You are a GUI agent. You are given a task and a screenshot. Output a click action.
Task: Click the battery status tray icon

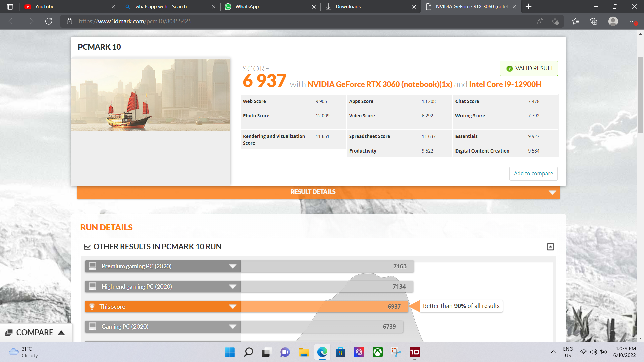click(x=604, y=352)
